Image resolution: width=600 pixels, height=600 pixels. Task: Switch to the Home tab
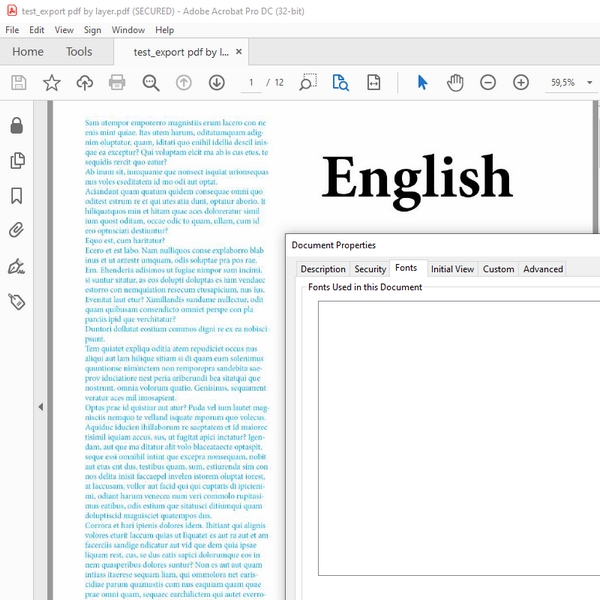coord(28,52)
